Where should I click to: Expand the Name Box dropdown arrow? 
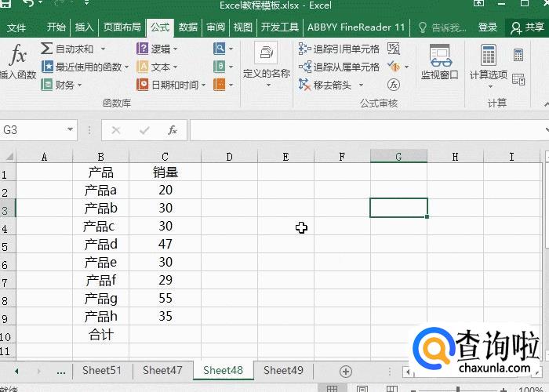[70, 129]
